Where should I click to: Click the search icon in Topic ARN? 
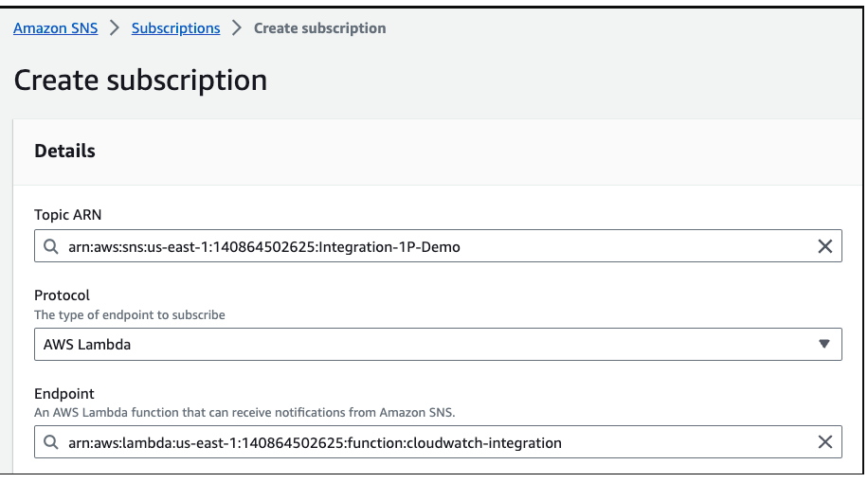click(52, 247)
